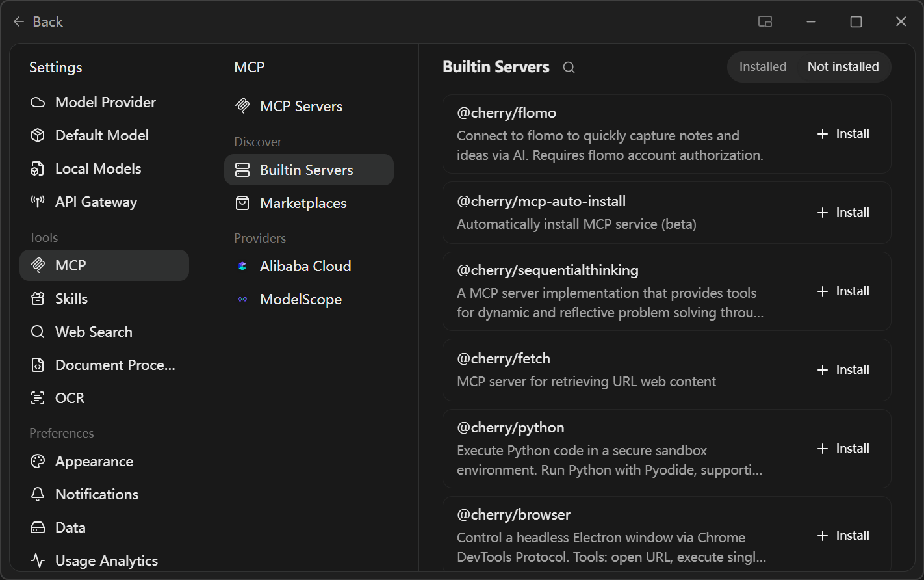Click the mini window icon left of minimize
The height and width of the screenshot is (580, 924).
765,21
